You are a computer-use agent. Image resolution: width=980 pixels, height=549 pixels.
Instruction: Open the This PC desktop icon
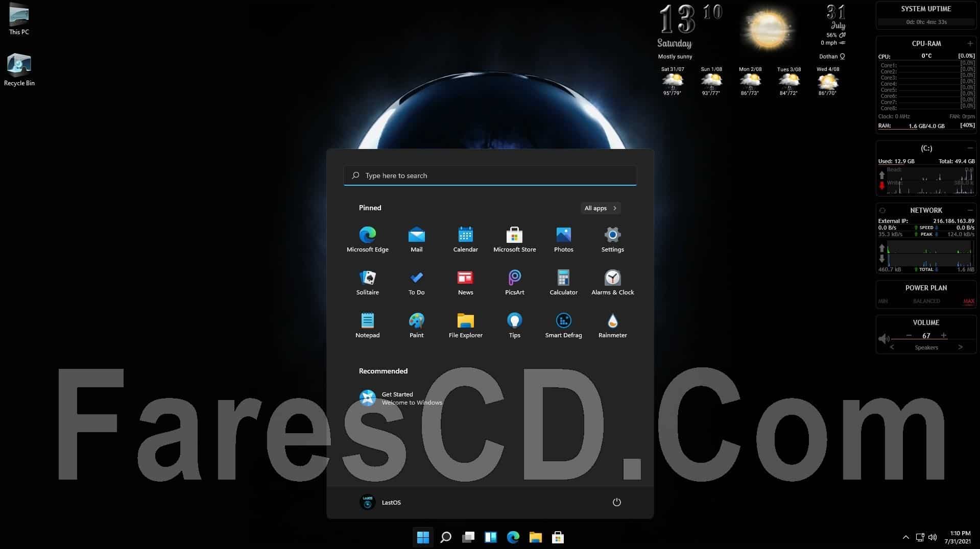(19, 19)
